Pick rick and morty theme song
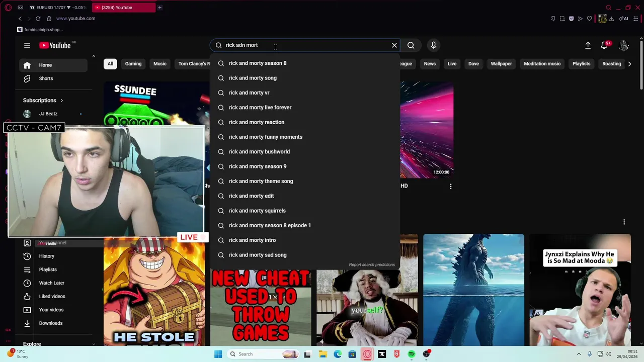The width and height of the screenshot is (644, 362). [305, 181]
